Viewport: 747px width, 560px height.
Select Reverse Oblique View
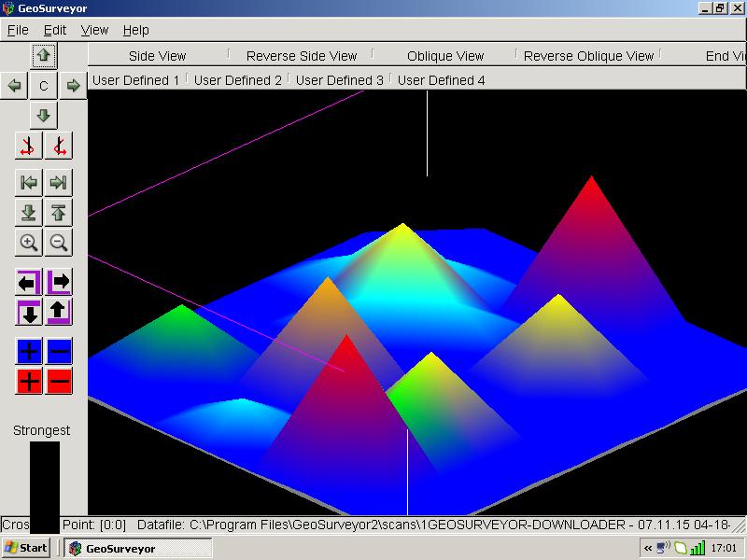[588, 56]
